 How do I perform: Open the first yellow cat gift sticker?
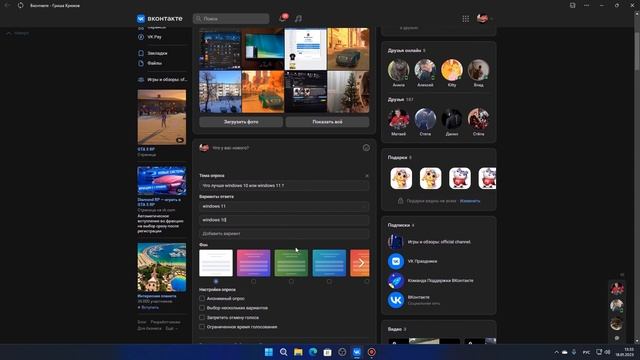401,178
